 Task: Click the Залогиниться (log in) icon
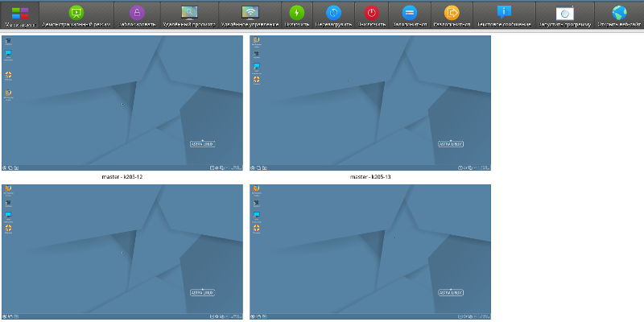(410, 13)
